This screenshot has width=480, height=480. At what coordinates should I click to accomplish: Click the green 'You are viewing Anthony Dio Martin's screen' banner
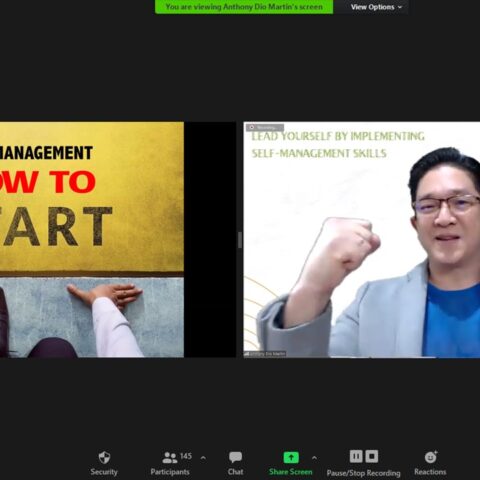[x=244, y=7]
